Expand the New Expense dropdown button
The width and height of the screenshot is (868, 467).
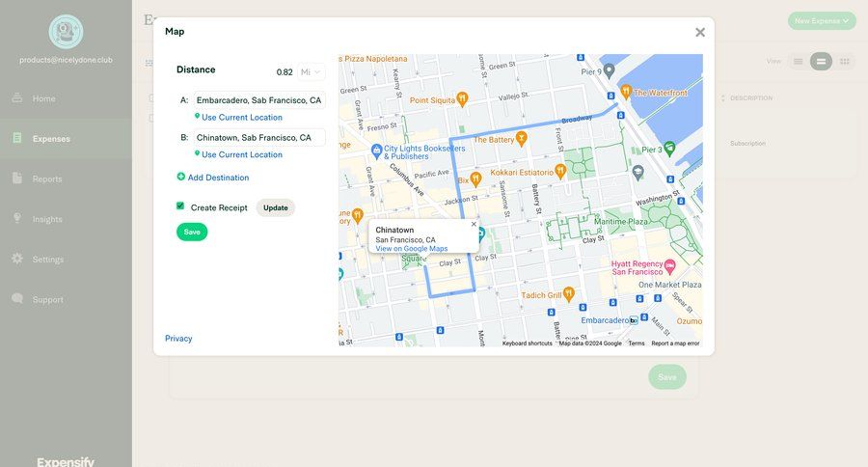(x=822, y=20)
